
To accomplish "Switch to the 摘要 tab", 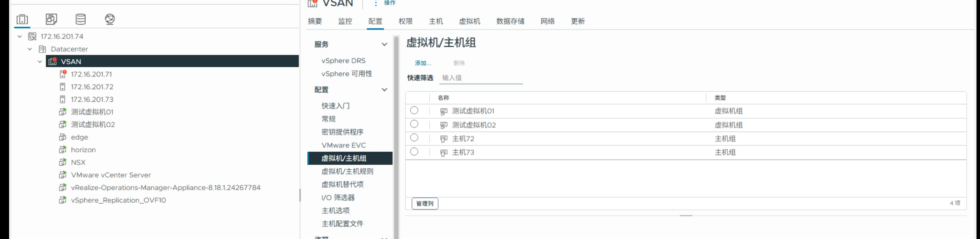I will 315,21.
